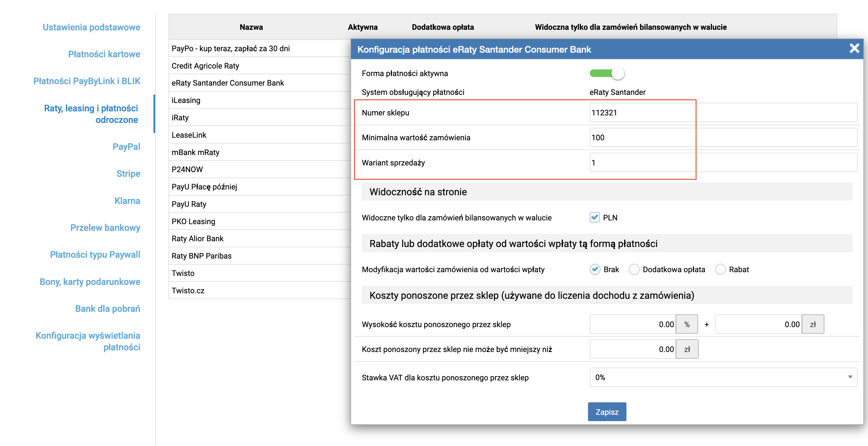Select 'eRaty Santander Consumer Bank' row
This screenshot has width=868, height=446.
point(260,83)
